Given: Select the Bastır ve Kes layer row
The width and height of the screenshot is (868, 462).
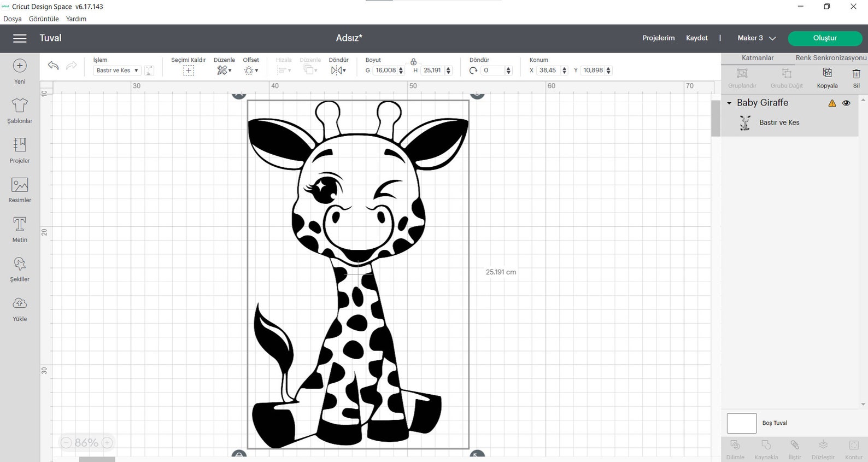Looking at the screenshot, I should coord(790,123).
